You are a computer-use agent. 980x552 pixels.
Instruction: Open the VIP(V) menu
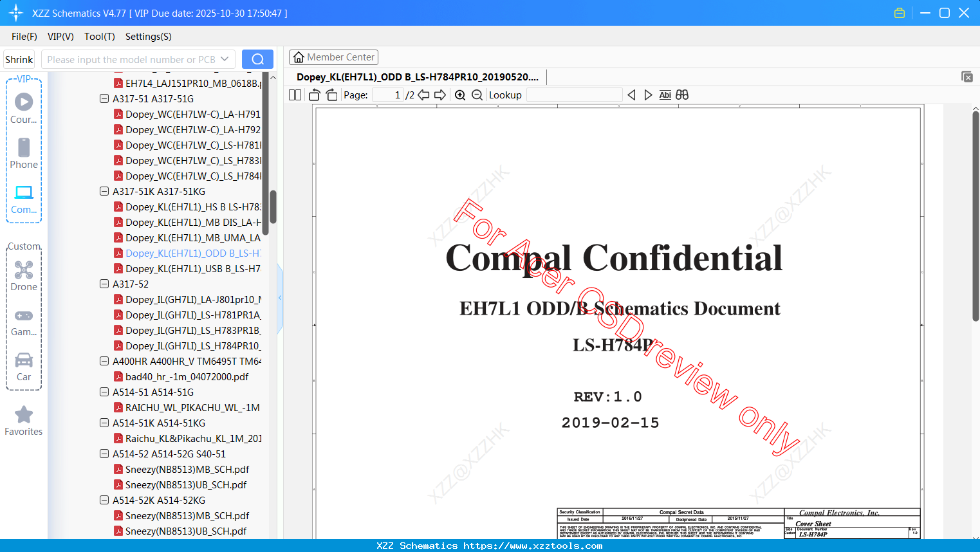60,37
